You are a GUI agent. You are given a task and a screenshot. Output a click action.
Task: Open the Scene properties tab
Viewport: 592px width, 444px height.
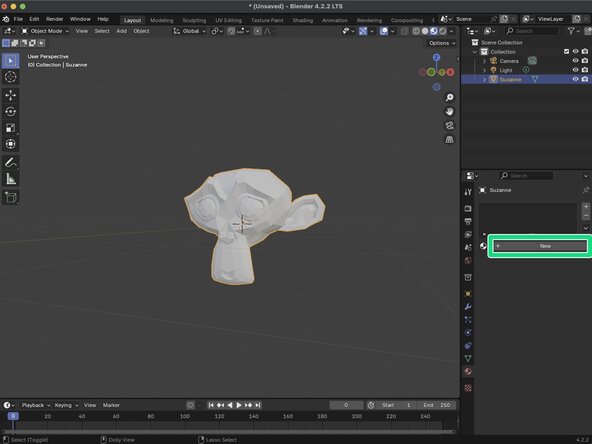(468, 247)
